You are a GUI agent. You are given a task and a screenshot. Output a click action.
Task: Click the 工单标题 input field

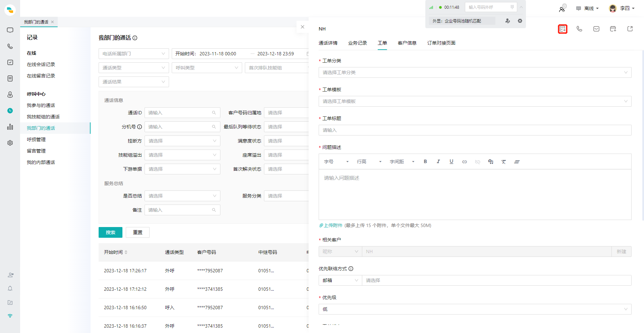[x=475, y=130]
